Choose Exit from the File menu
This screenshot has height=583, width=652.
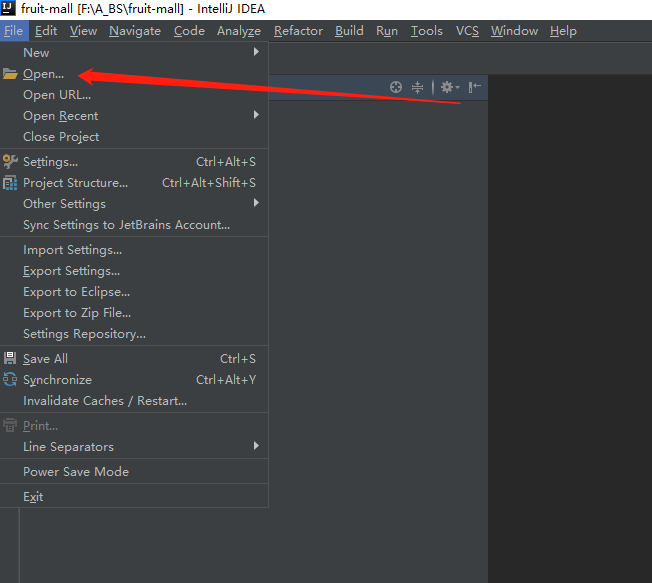coord(134,497)
